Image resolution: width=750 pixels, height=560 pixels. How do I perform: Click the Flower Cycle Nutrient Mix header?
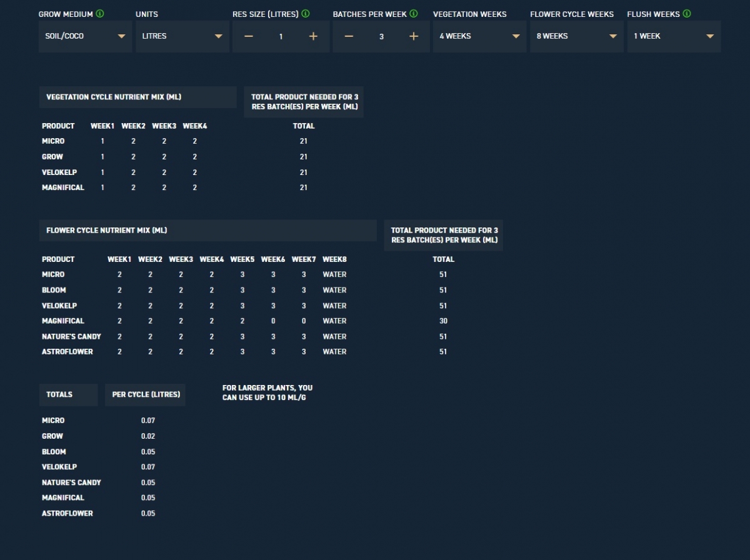207,230
